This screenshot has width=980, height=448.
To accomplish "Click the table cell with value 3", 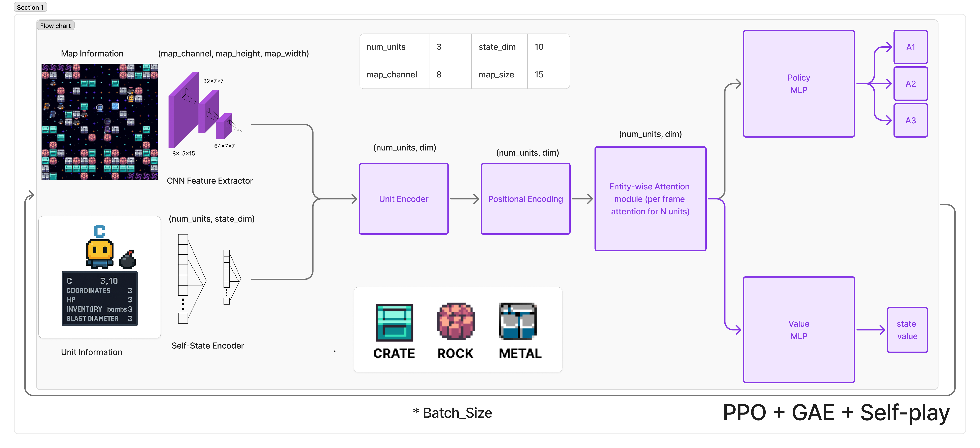I will click(450, 47).
